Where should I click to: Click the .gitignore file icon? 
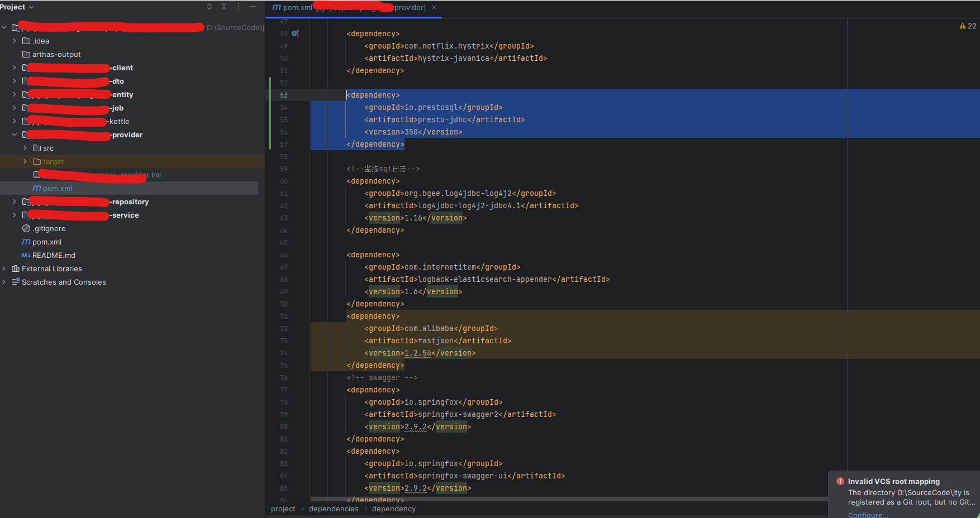coord(26,228)
